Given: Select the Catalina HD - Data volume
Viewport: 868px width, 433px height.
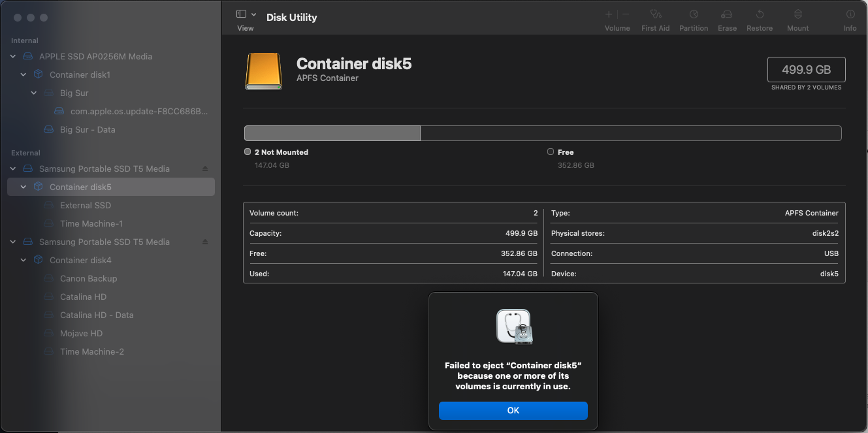Looking at the screenshot, I should click(111, 315).
